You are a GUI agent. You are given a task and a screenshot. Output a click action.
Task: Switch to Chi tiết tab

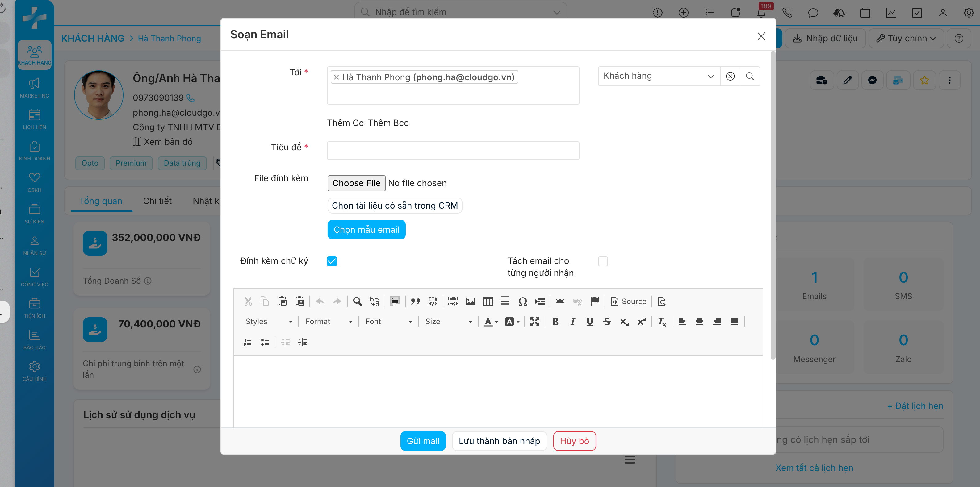(x=157, y=201)
